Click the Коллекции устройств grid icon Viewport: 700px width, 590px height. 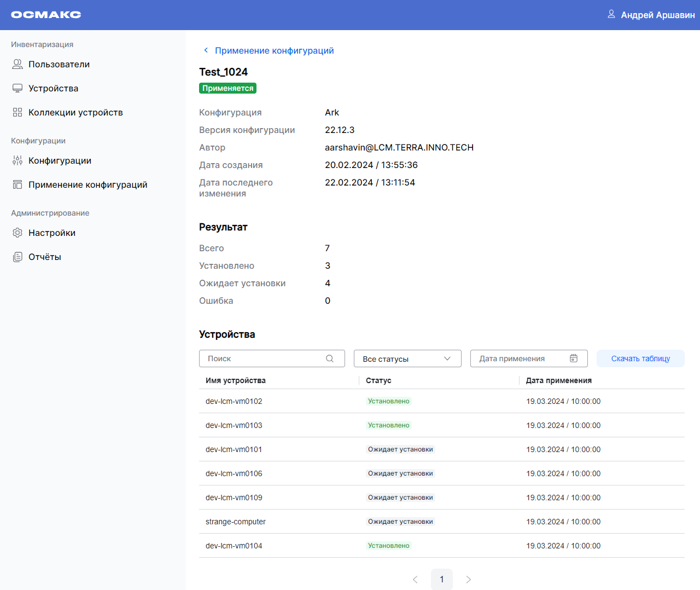coord(17,113)
